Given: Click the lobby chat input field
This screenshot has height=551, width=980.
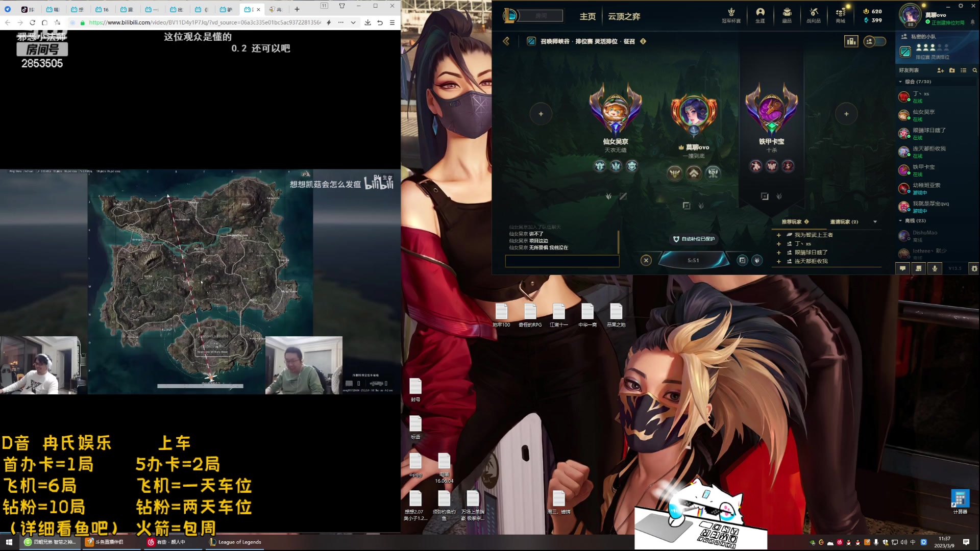Looking at the screenshot, I should tap(562, 261).
